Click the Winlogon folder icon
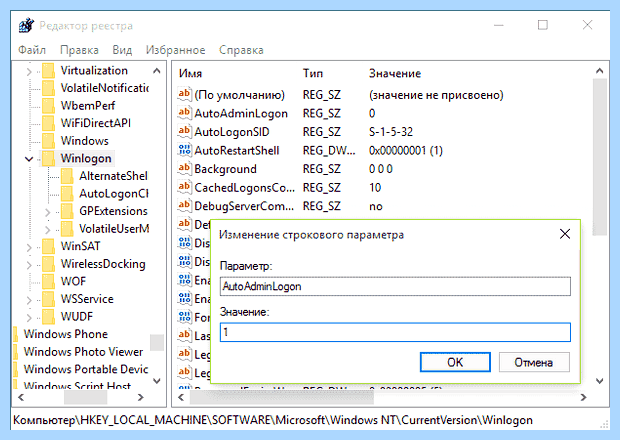Image resolution: width=620 pixels, height=440 pixels. click(49, 158)
